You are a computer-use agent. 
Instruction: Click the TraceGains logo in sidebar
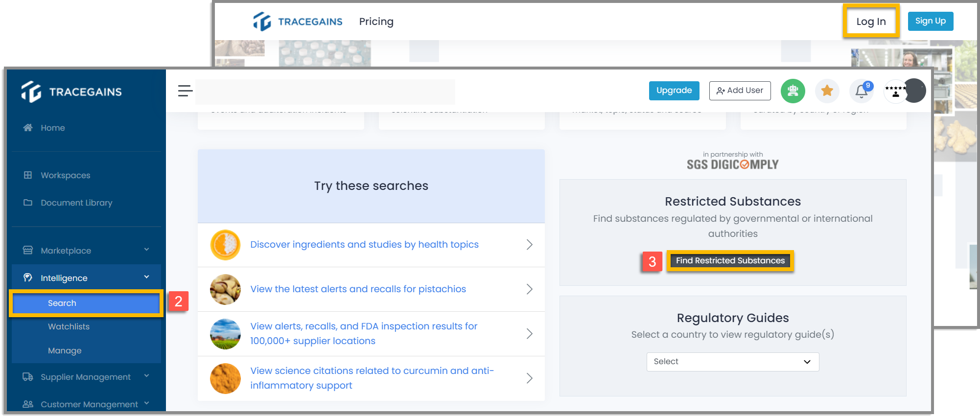71,92
